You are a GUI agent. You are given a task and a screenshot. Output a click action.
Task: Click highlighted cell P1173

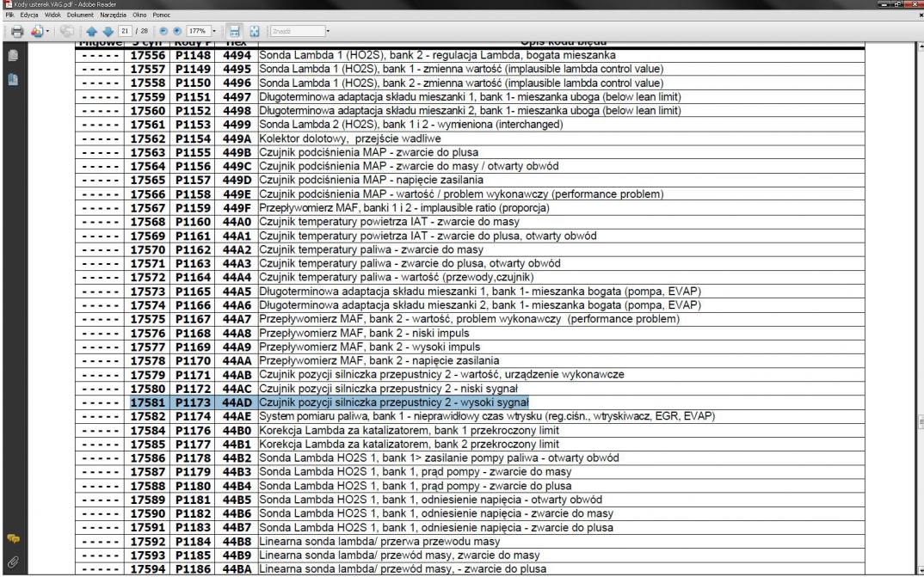click(x=193, y=402)
